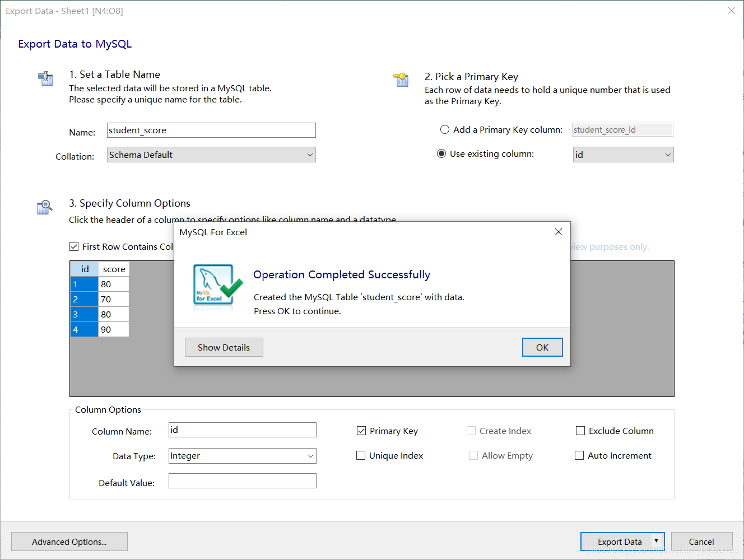The image size is (744, 560).
Task: Enable the Exclude Column checkbox
Action: click(580, 431)
